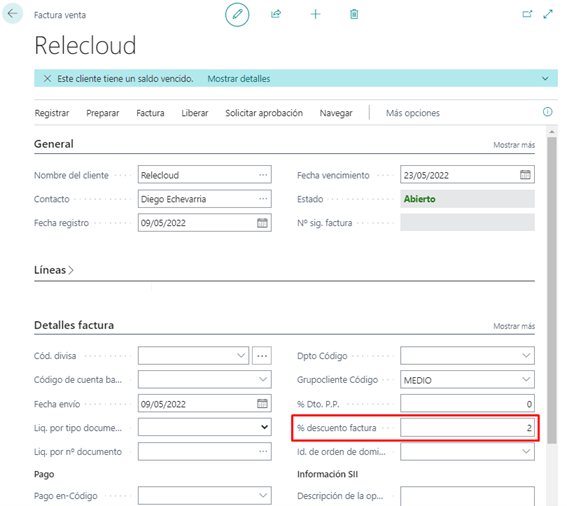Open calendar picker for Fecha vencimiento

coord(525,175)
